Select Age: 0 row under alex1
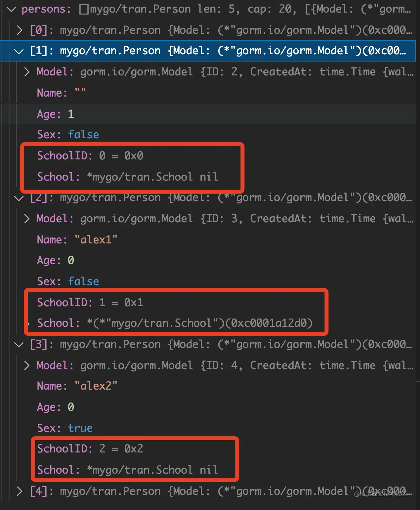The width and height of the screenshot is (420, 510). click(x=208, y=260)
